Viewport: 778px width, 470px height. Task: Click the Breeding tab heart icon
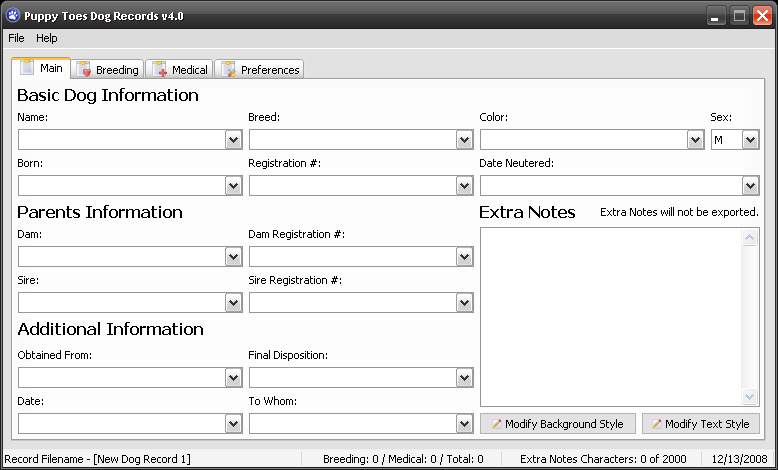click(x=83, y=69)
